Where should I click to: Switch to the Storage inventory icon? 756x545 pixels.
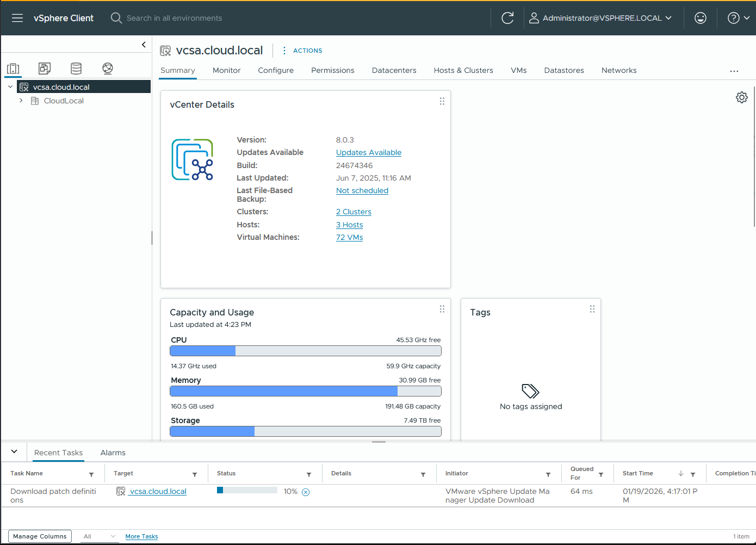pos(76,69)
